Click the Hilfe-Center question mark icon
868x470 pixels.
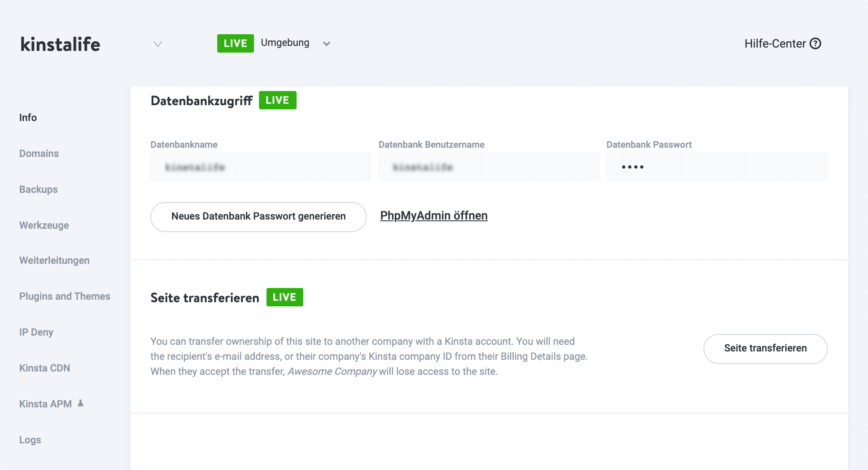(815, 43)
